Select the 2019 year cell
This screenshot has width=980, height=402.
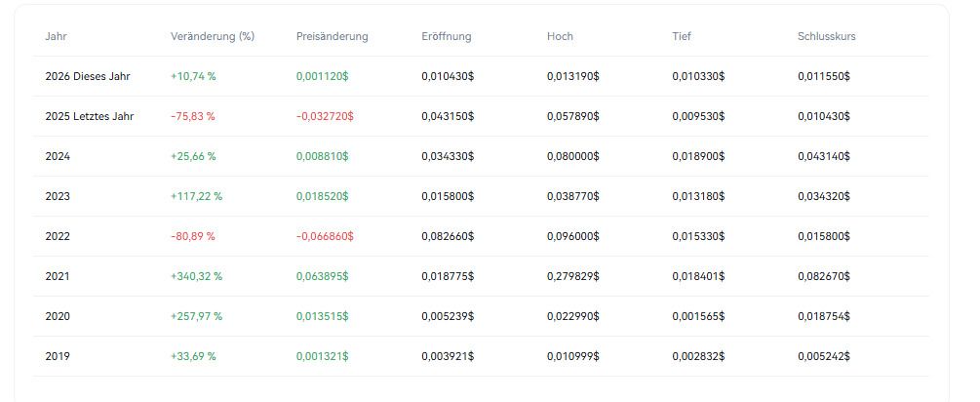coord(58,356)
